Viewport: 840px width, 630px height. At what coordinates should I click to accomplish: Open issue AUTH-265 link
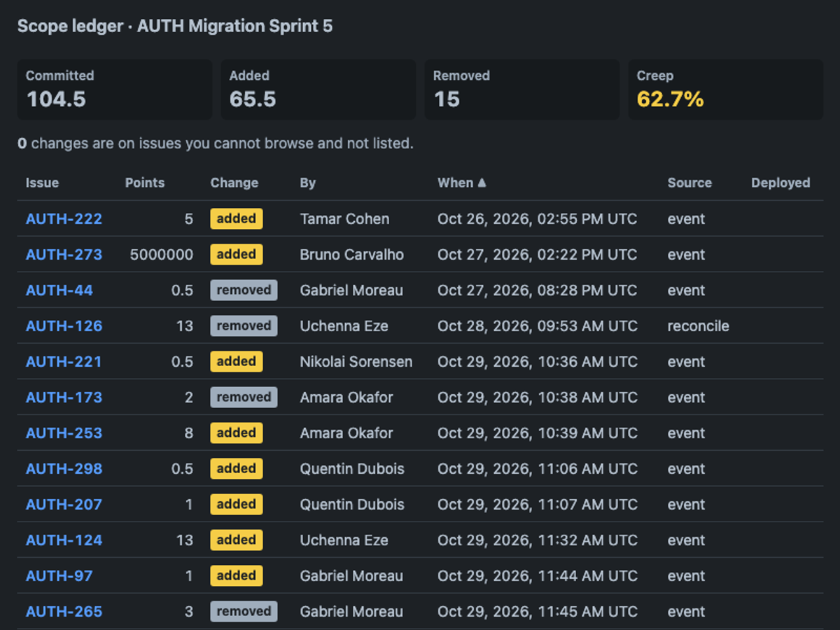[64, 612]
